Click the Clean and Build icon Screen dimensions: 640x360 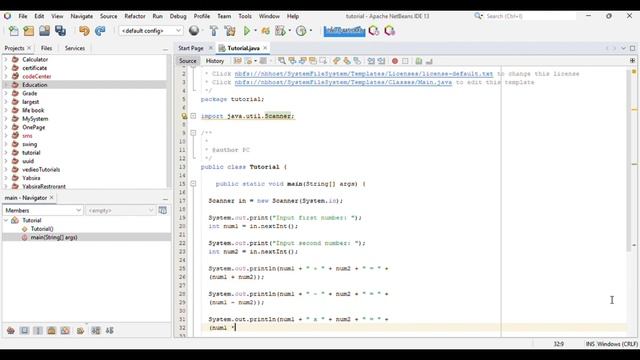click(x=230, y=31)
